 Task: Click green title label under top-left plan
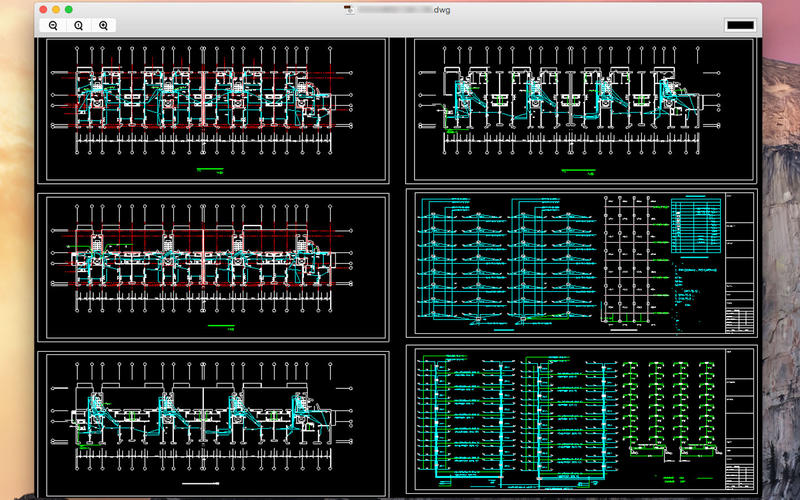coord(210,170)
